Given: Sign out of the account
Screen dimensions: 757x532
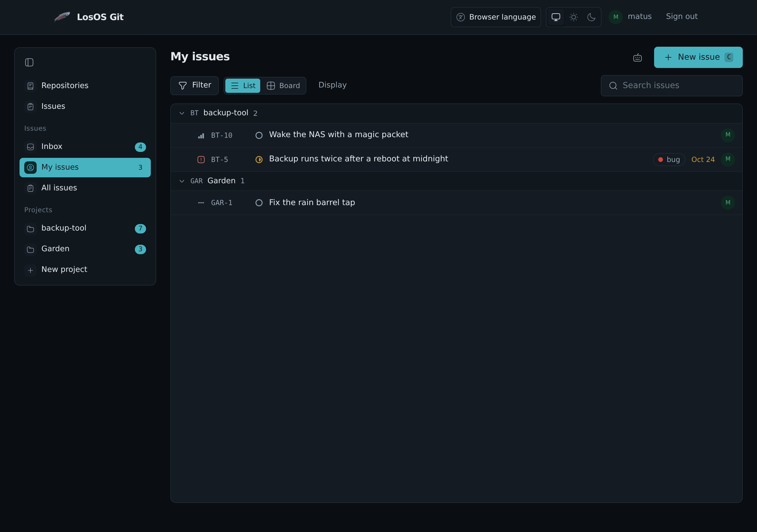Looking at the screenshot, I should (x=682, y=17).
